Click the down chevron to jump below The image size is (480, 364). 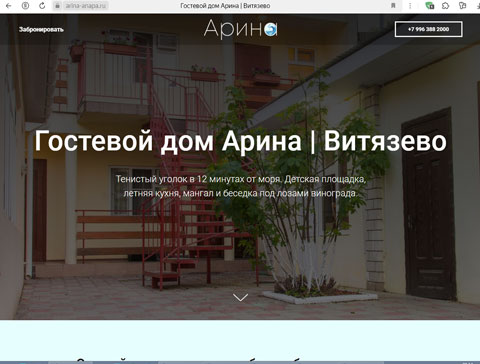(240, 297)
